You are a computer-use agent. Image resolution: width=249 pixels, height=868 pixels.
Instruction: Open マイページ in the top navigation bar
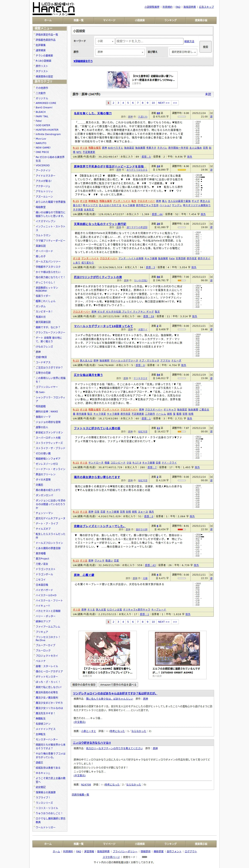click(x=109, y=20)
